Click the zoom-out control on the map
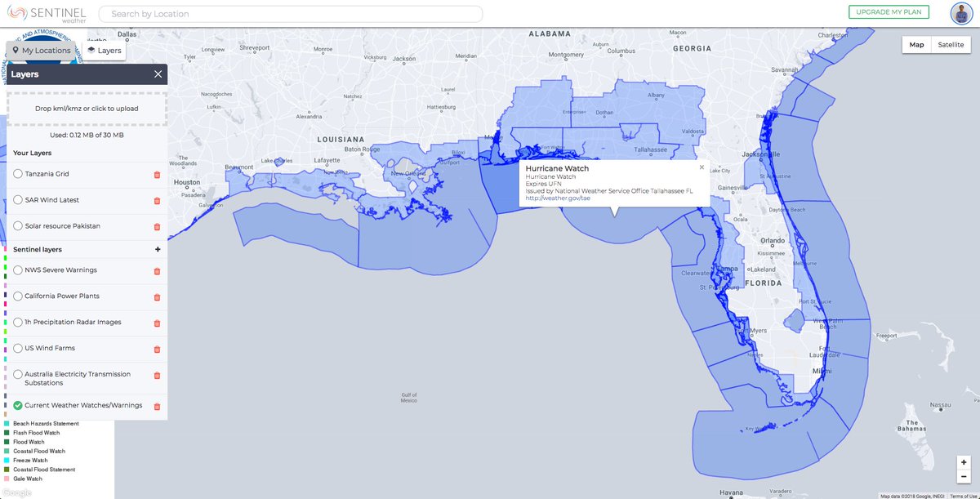The image size is (980, 499). pyautogui.click(x=964, y=475)
